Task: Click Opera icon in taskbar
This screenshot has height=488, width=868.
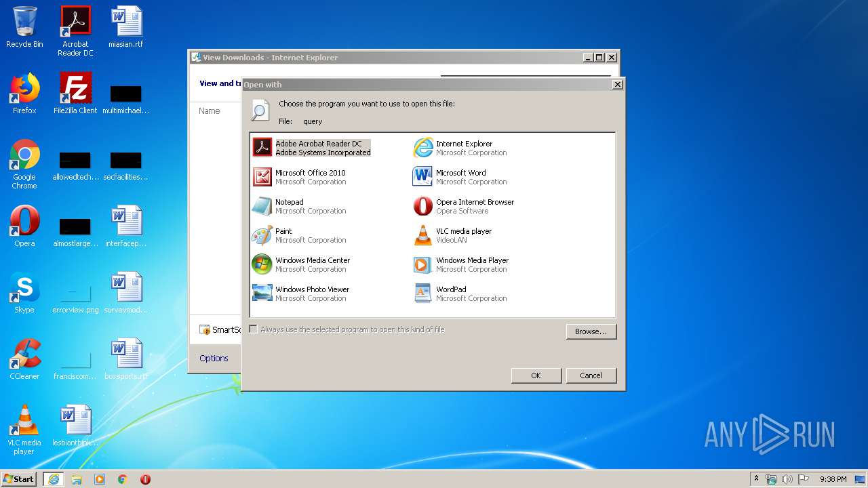Action: (x=145, y=479)
